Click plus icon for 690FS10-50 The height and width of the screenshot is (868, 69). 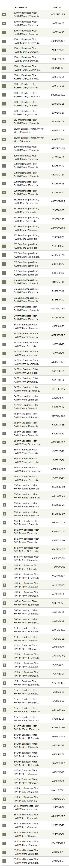pos(4,781)
